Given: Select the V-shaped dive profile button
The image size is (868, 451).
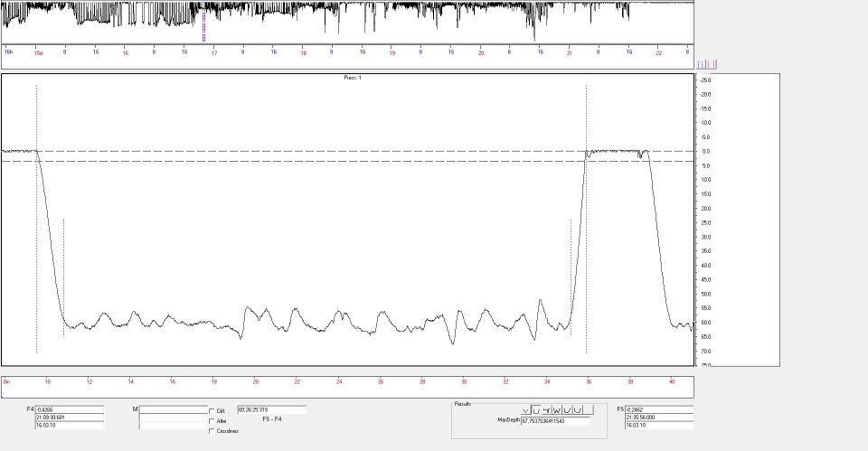Looking at the screenshot, I should tap(525, 410).
